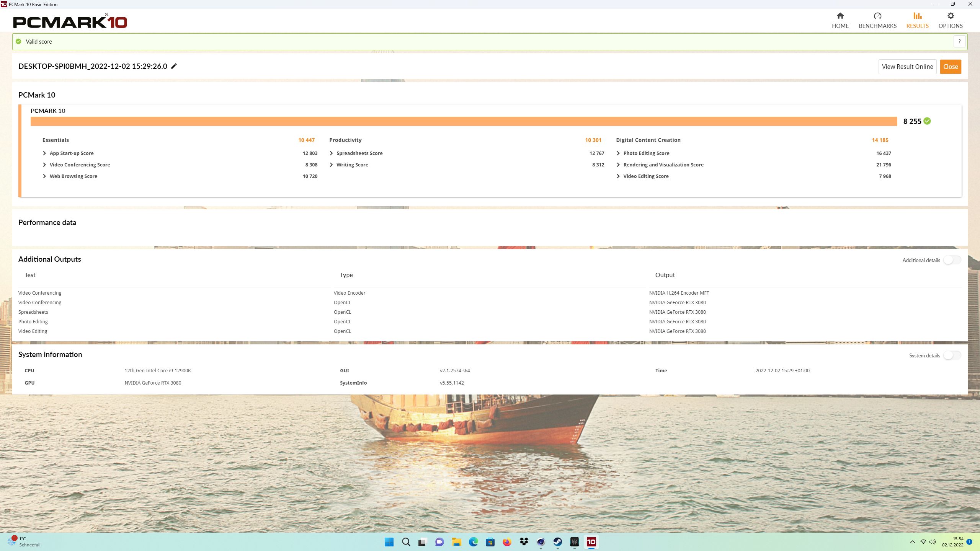Click the question mark help icon
The image size is (980, 551).
[x=959, y=41]
